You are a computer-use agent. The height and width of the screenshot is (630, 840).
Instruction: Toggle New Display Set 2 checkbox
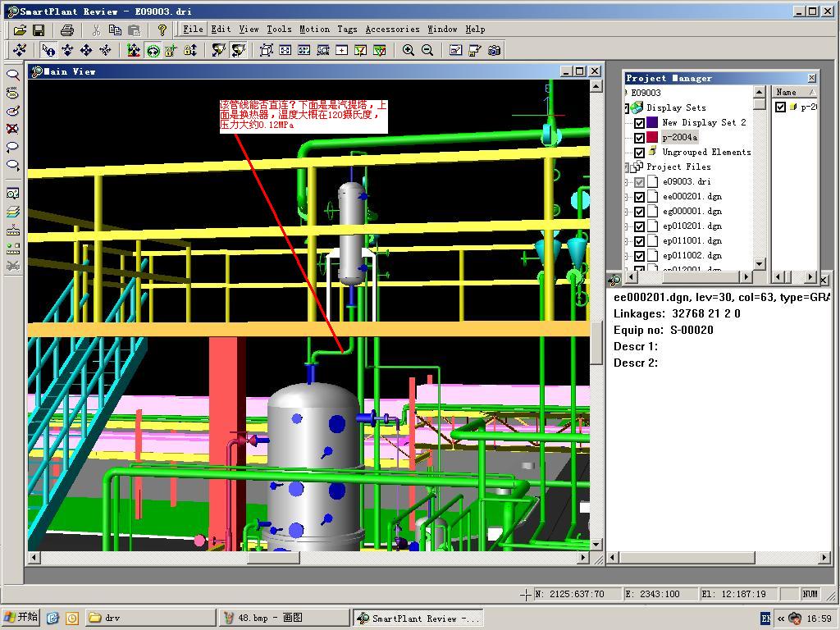pos(639,123)
